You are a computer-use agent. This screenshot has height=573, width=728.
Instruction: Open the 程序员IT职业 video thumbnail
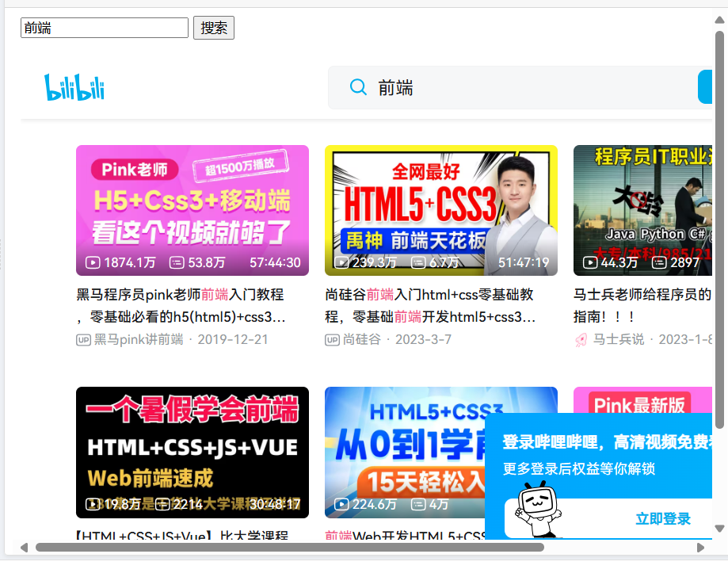tap(642, 210)
